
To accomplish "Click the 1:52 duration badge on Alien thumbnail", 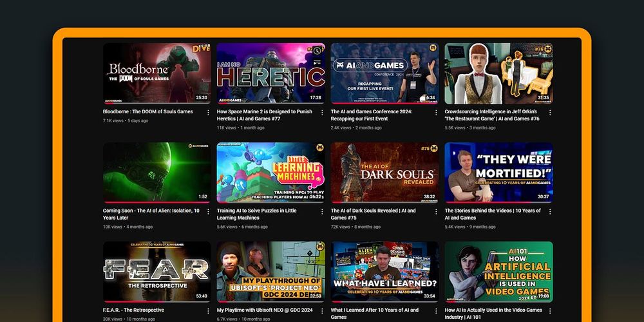I will click(203, 196).
